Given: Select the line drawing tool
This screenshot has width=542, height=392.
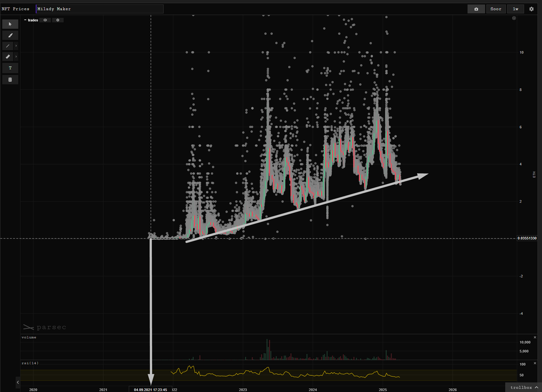Looking at the screenshot, I should pyautogui.click(x=8, y=46).
